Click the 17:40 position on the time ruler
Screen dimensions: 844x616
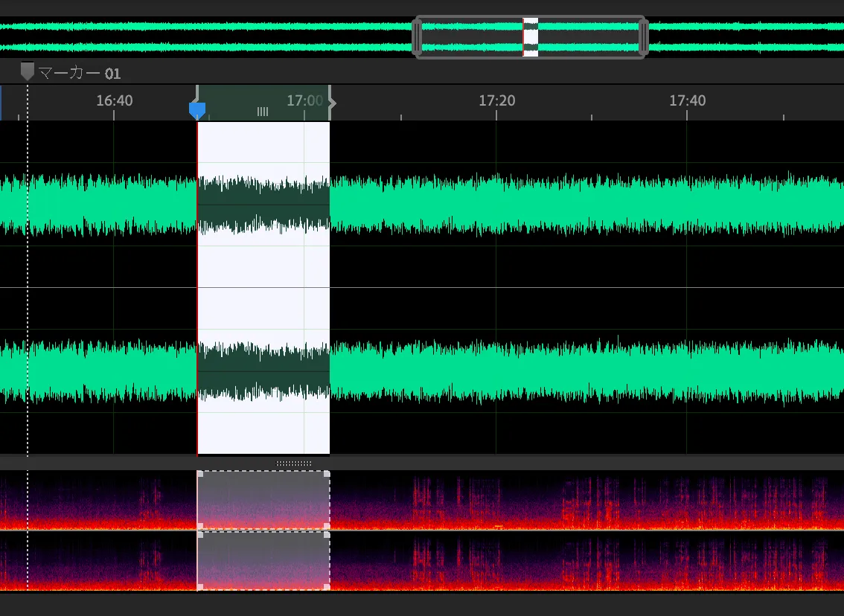tap(687, 100)
